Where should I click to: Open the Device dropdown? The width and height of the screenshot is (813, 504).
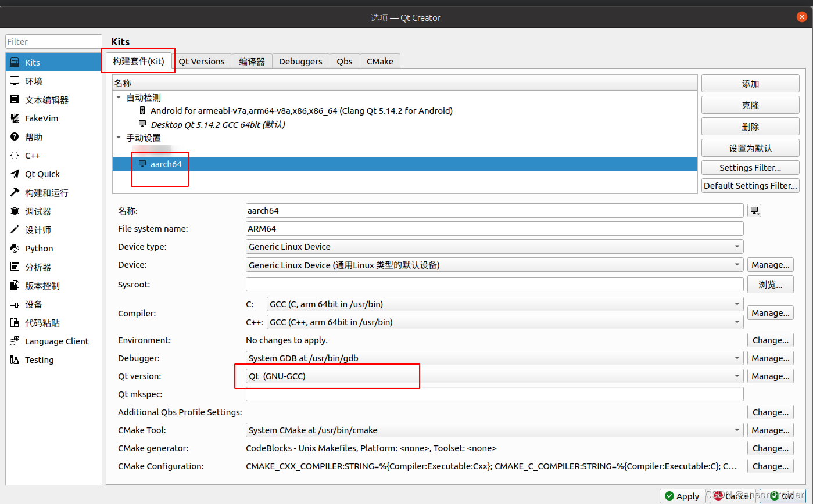click(495, 264)
